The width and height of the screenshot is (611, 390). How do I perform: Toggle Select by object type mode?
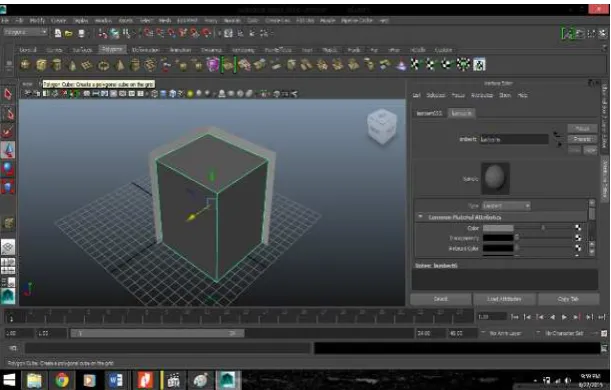coord(115,34)
